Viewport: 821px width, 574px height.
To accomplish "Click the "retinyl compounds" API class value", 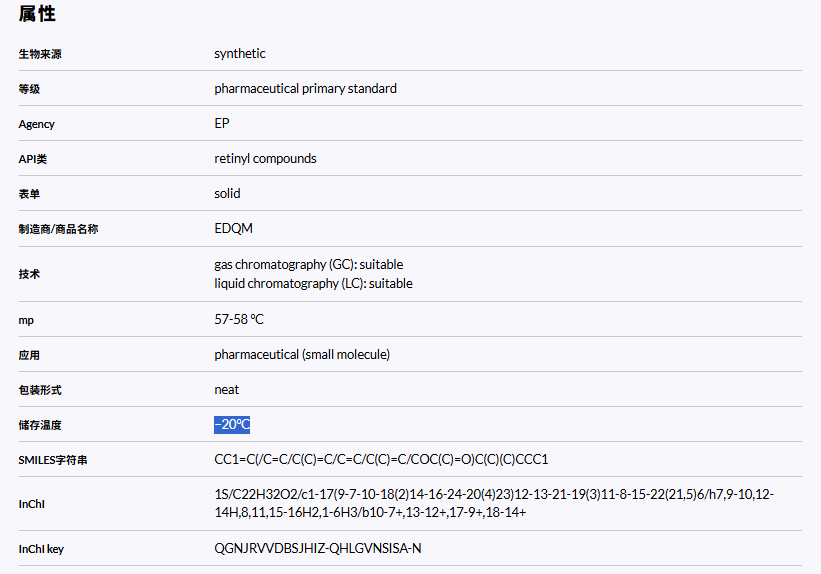I will point(265,159).
